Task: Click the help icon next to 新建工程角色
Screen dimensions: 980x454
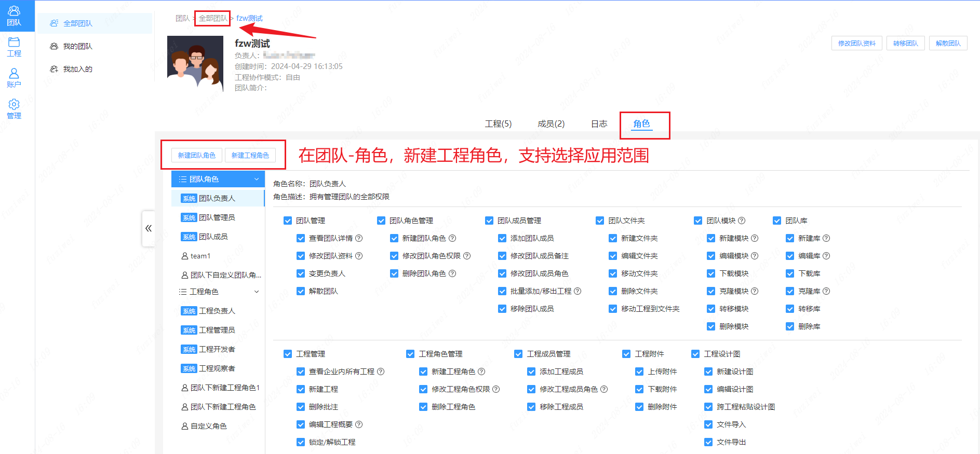Action: (481, 372)
